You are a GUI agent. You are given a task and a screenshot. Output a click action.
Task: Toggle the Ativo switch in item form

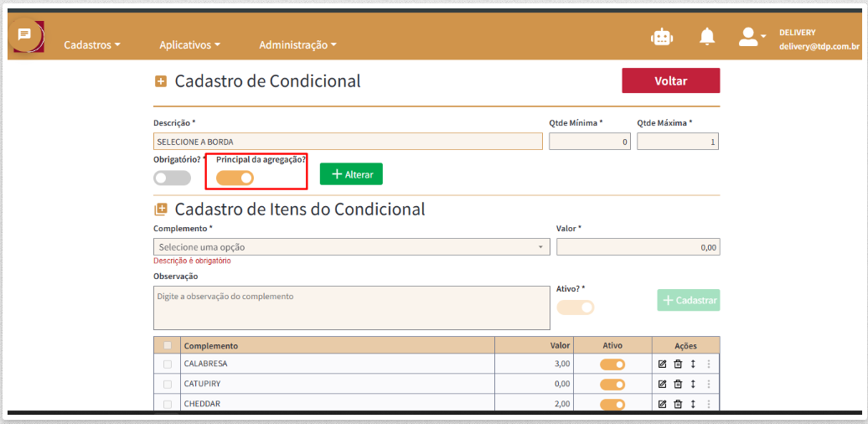[575, 308]
